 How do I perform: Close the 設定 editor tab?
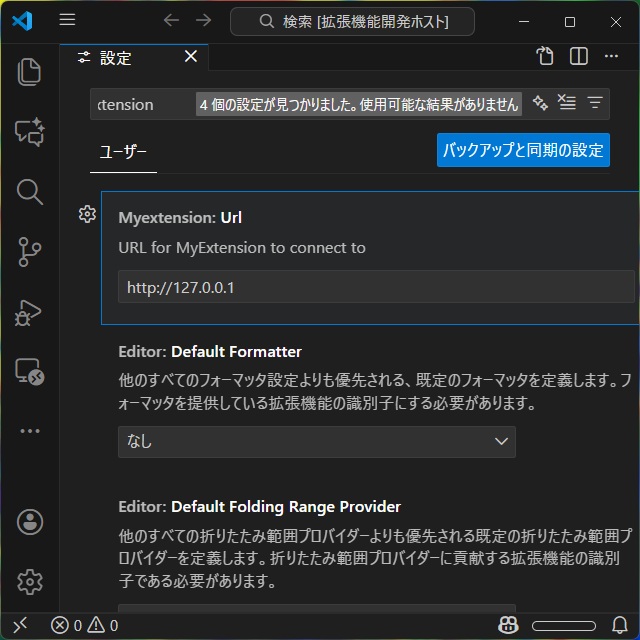(190, 57)
